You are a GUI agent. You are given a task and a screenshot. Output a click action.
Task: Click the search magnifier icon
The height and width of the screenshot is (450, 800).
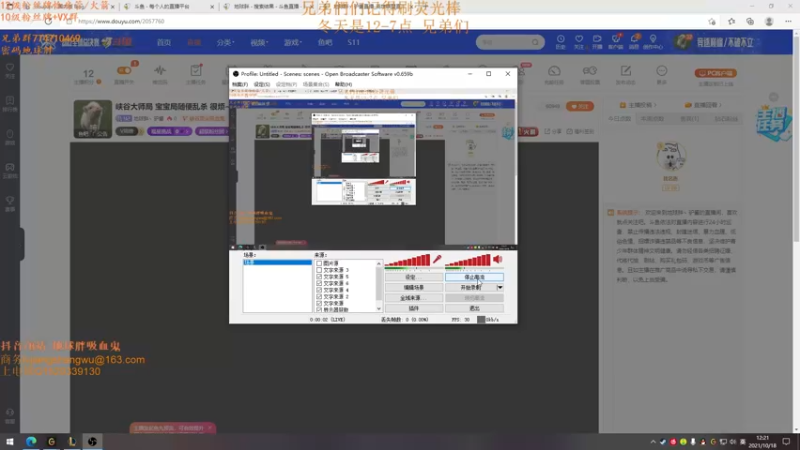pyautogui.click(x=535, y=42)
